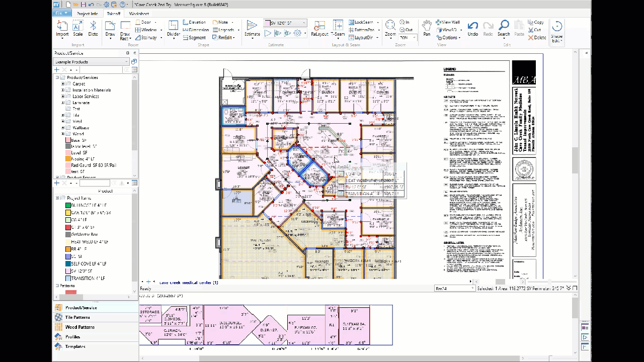
Task: Click the add product plus icon
Action: tap(57, 70)
